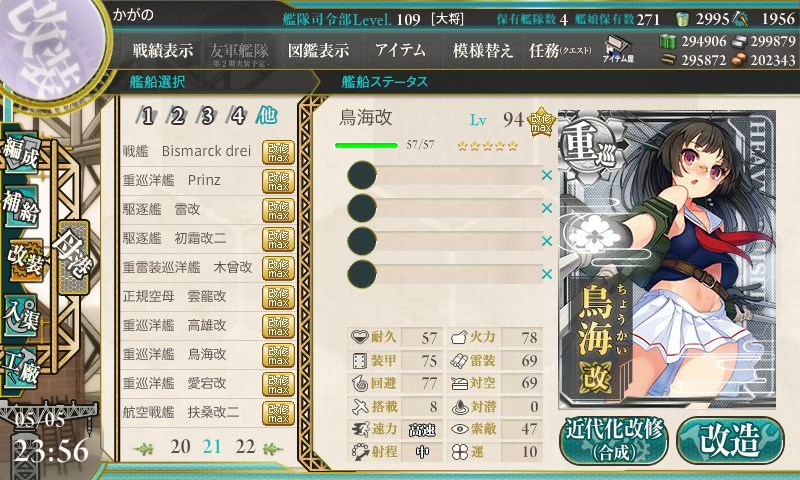Open the 工廠 factory sidebar icon
Screen dimensions: 800x480
click(21, 367)
